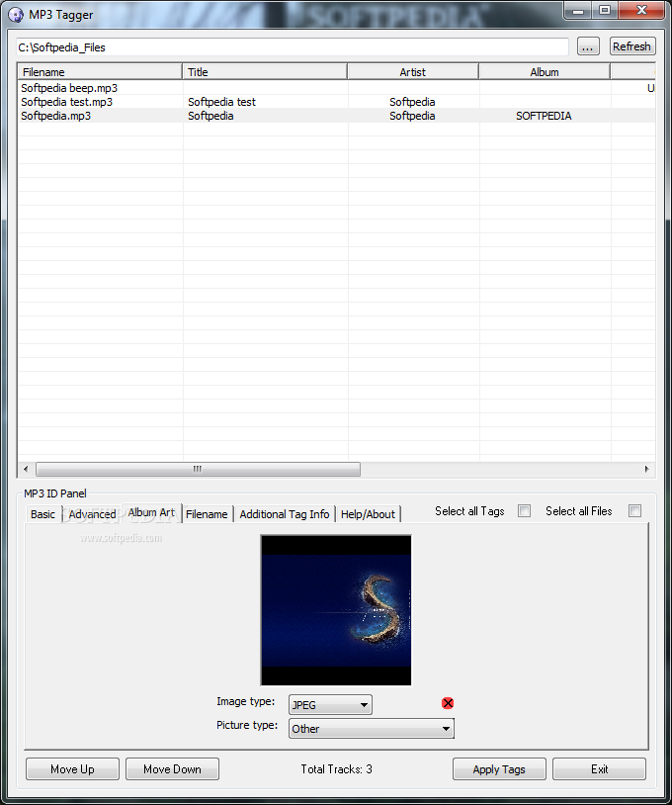Viewport: 672px width, 805px height.
Task: Click the scroll left arrow of file list
Action: [x=26, y=469]
